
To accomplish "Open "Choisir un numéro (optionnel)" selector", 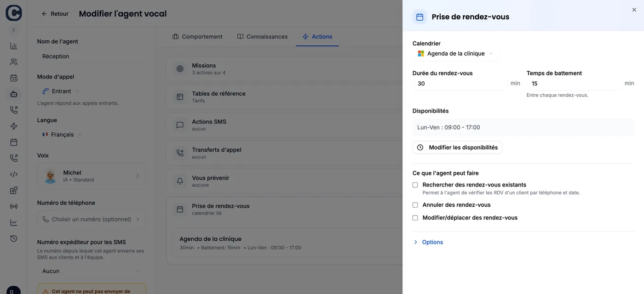I will click(x=92, y=220).
